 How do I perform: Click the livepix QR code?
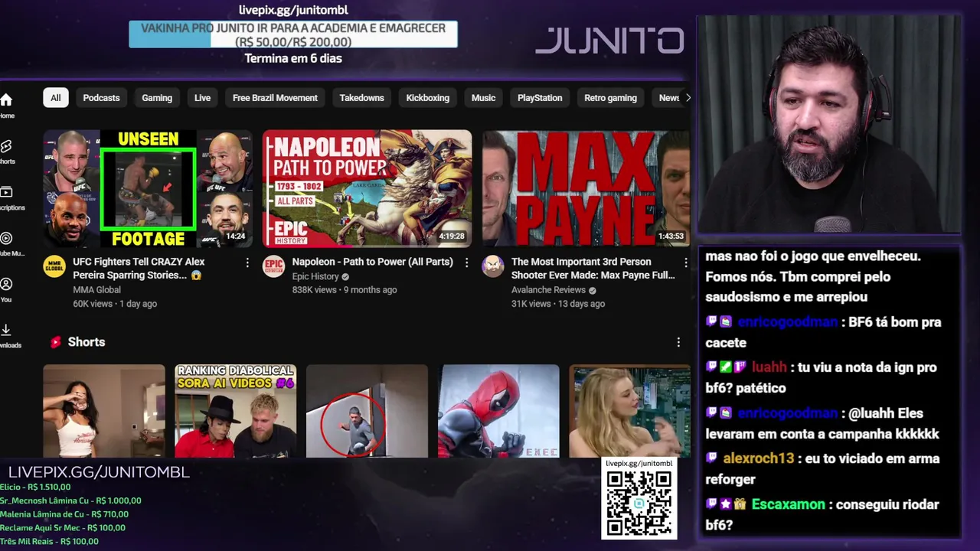(639, 503)
